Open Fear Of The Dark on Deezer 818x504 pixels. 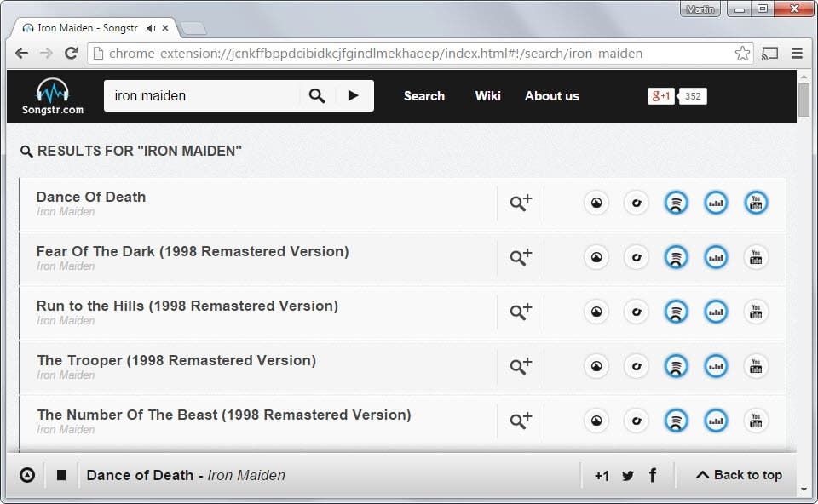coord(716,257)
